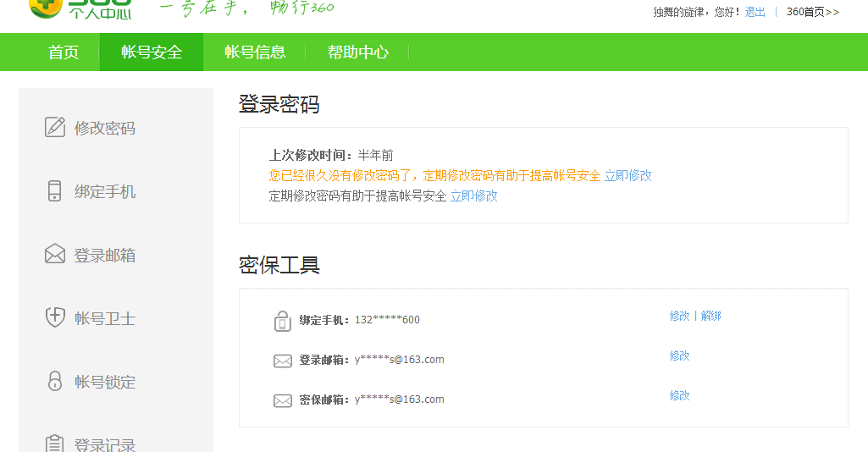Click the 登录密码 heading
This screenshot has height=452, width=868.
pos(279,104)
